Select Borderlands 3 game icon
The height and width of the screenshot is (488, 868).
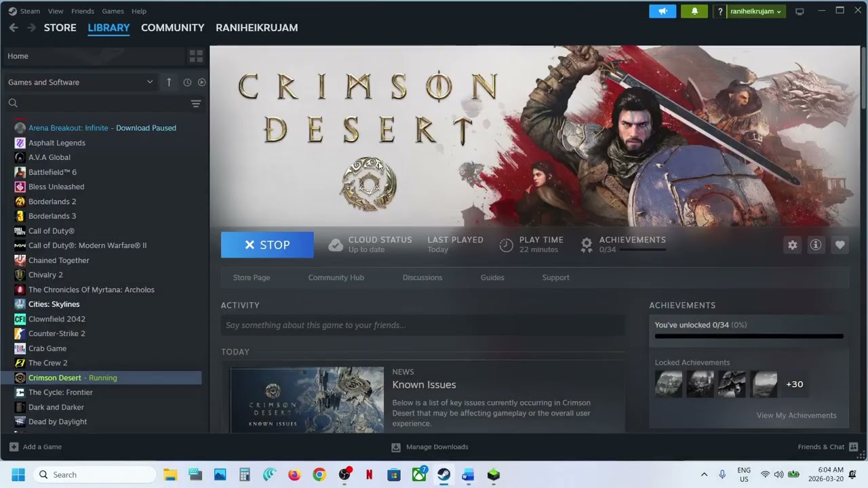(20, 216)
